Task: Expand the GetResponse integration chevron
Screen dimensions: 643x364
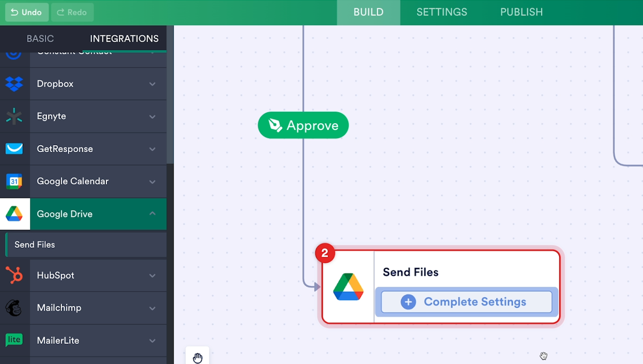Action: (152, 149)
